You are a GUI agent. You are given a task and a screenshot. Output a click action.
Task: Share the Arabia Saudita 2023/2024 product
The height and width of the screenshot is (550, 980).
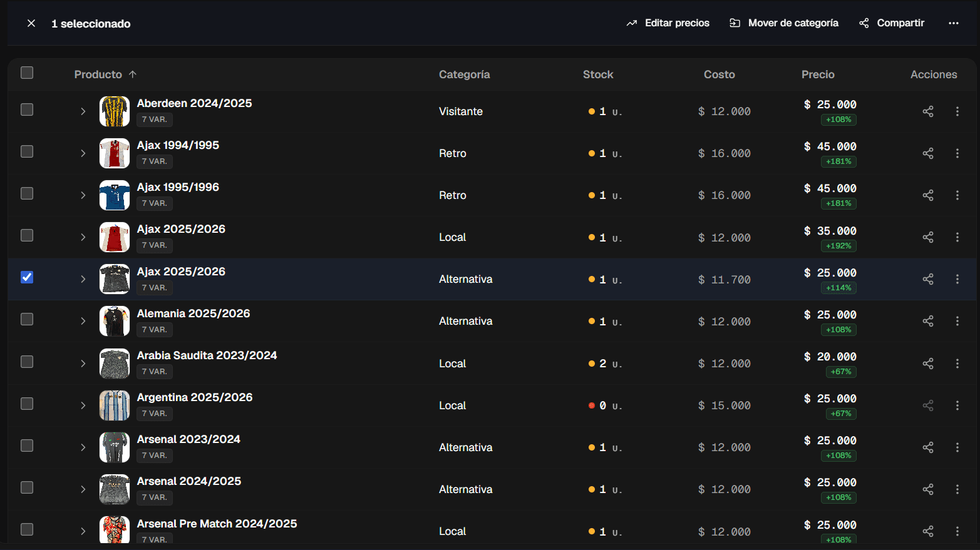pyautogui.click(x=928, y=364)
